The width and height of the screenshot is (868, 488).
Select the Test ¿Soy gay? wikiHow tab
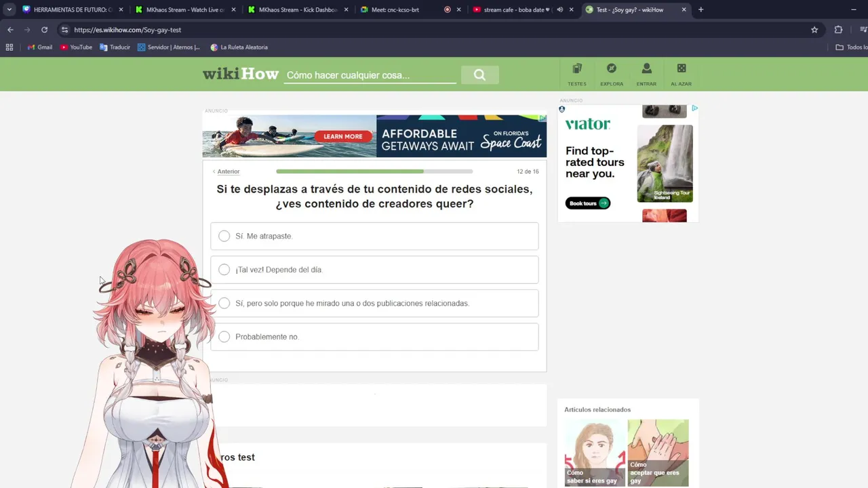pos(636,9)
